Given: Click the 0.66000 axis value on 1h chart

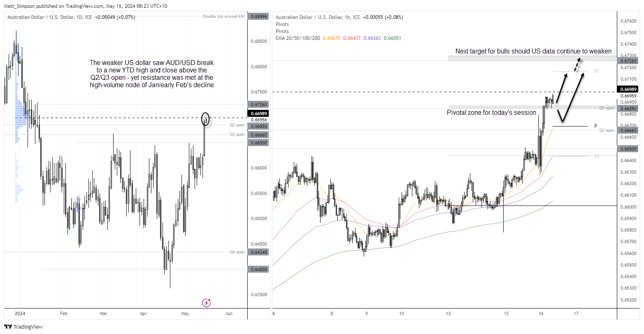Looking at the screenshot, I should coord(628,207).
